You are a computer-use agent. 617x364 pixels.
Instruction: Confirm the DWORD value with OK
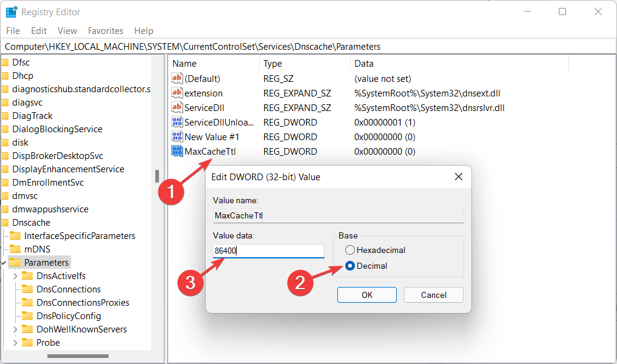tap(366, 295)
